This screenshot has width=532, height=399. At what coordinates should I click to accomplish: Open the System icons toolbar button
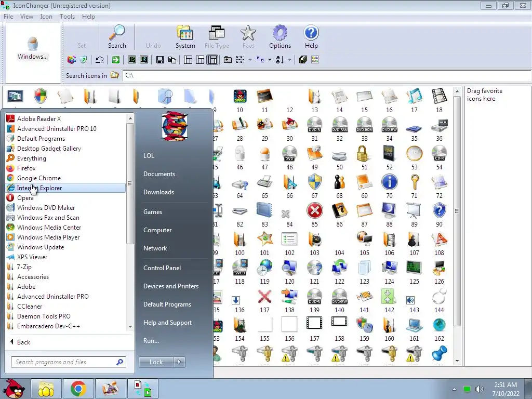tap(185, 37)
